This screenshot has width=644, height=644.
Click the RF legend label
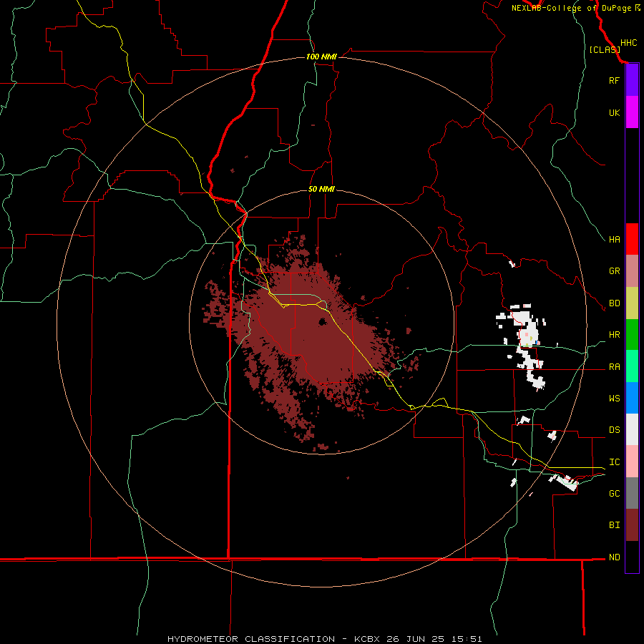click(614, 80)
